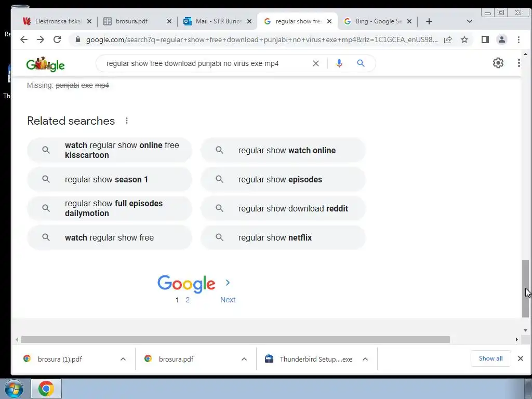532x399 pixels.
Task: Open a new browser tab
Action: (429, 21)
